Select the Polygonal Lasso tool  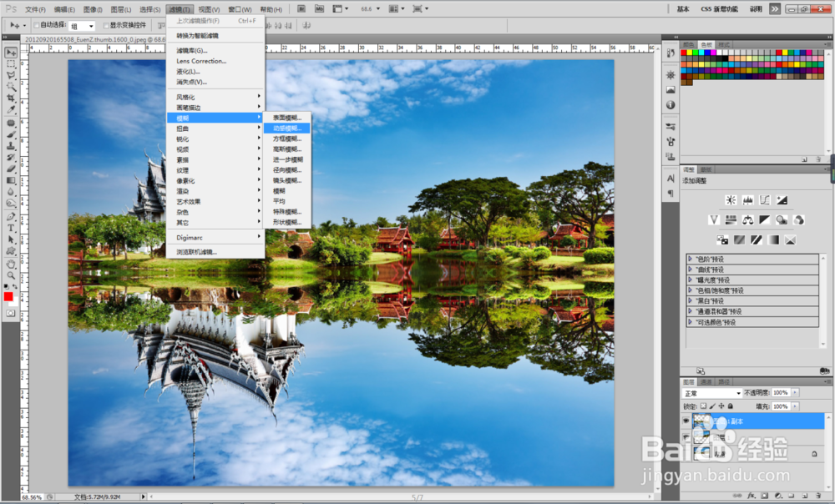tap(11, 75)
